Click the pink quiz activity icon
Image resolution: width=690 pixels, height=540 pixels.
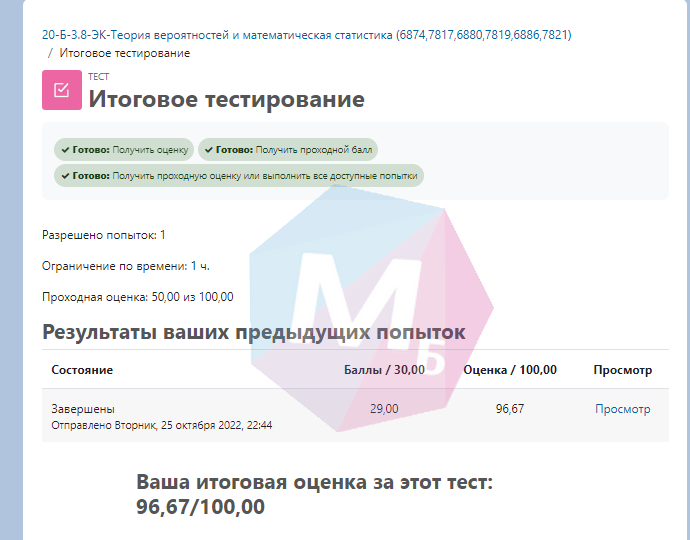point(61,90)
